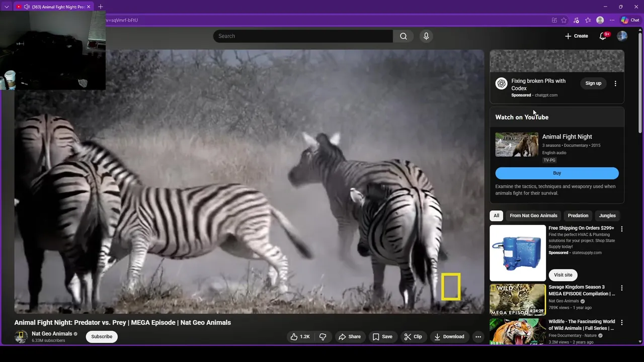644x362 pixels.
Task: Open the favorites list icon
Action: pos(588,20)
